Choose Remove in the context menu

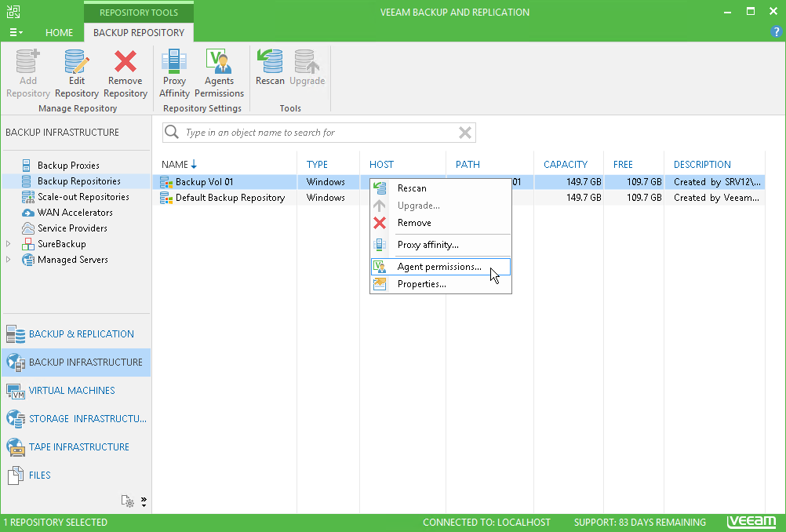coord(441,223)
